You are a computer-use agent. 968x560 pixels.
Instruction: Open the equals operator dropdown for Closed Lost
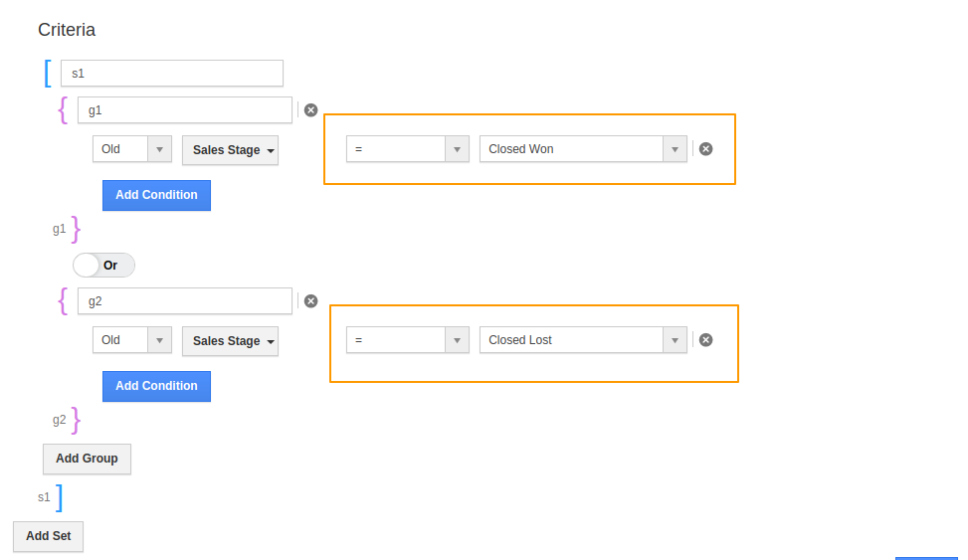coord(408,339)
